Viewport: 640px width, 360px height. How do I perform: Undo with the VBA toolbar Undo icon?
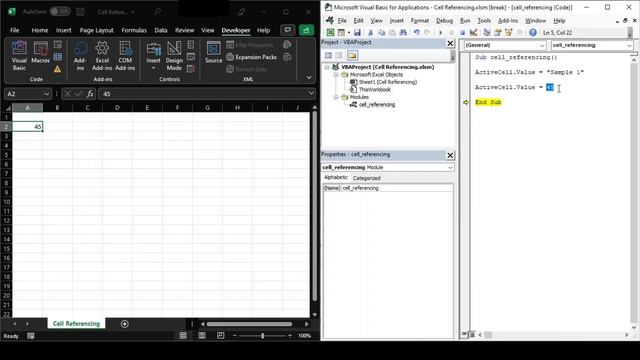click(416, 32)
